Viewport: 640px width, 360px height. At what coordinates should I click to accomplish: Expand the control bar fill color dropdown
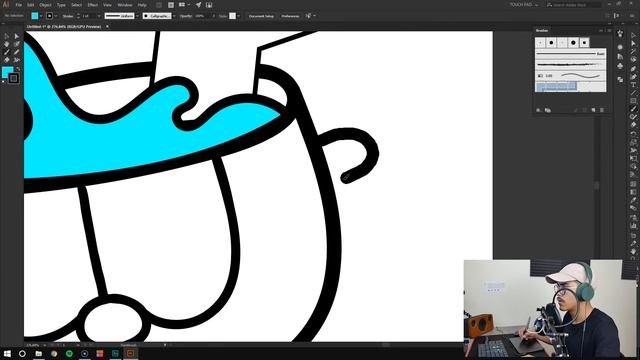[41, 16]
